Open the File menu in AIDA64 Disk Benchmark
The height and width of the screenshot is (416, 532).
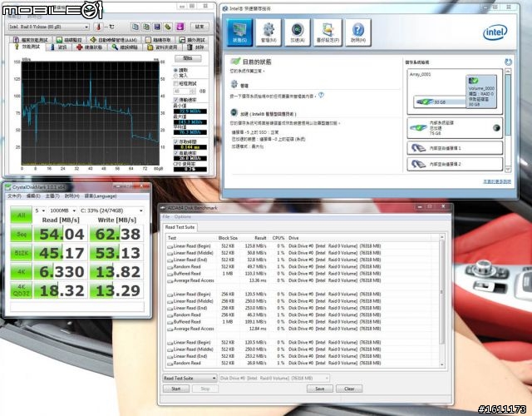point(166,216)
